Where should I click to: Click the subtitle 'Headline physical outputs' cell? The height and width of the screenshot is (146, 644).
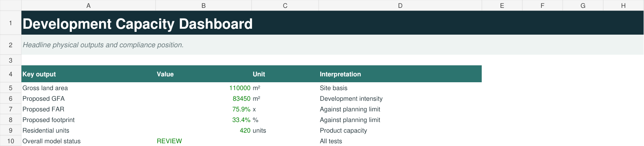[x=332, y=45]
